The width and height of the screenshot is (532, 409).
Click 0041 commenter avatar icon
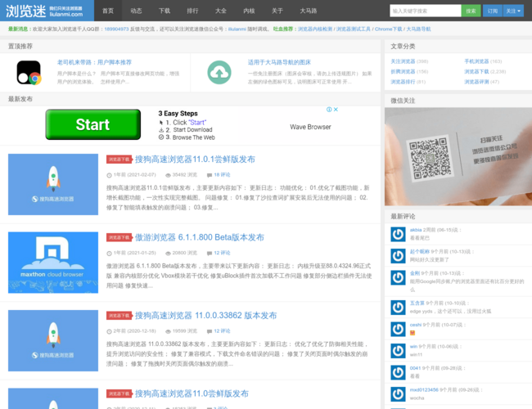398,372
